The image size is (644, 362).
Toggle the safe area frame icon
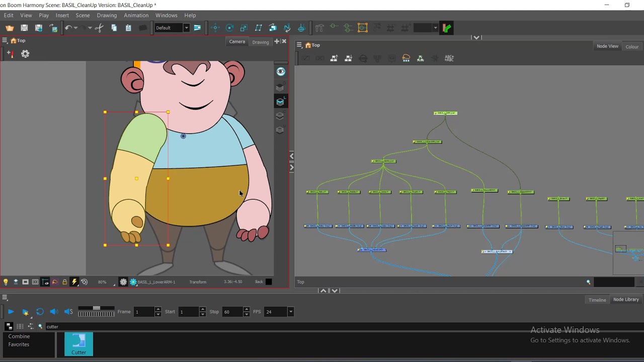click(x=35, y=282)
